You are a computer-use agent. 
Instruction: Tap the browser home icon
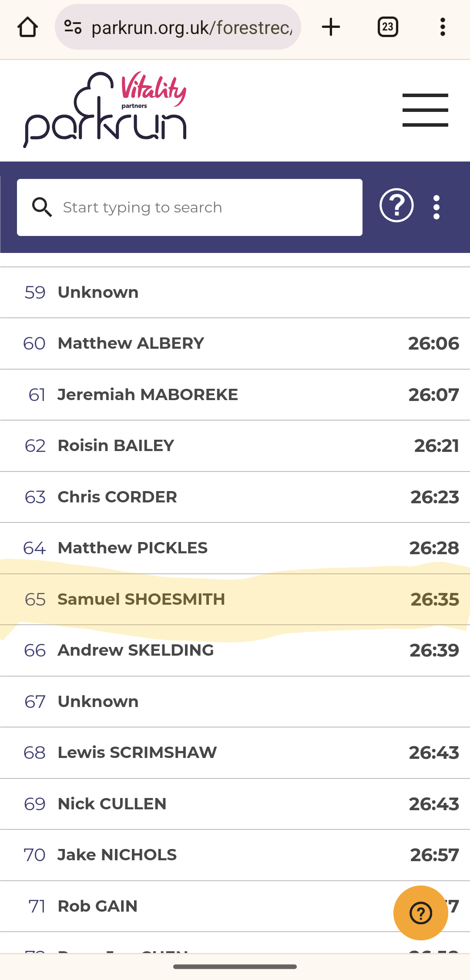pos(27,27)
